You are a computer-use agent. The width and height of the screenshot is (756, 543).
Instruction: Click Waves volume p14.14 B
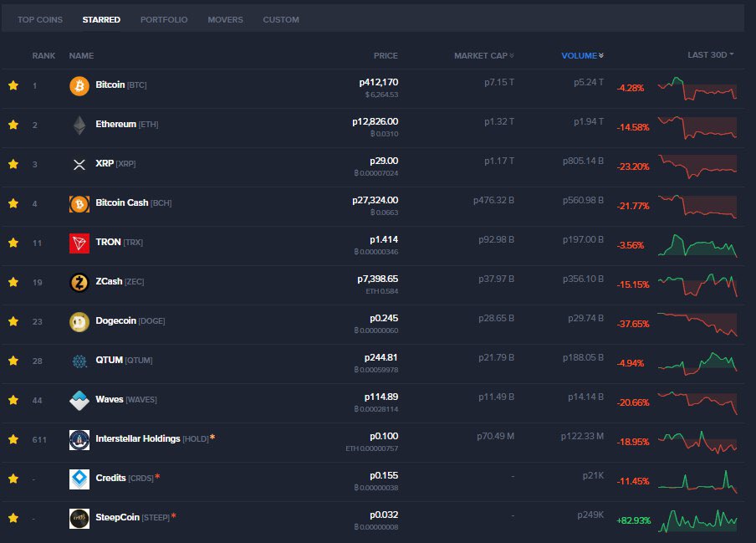pos(585,397)
